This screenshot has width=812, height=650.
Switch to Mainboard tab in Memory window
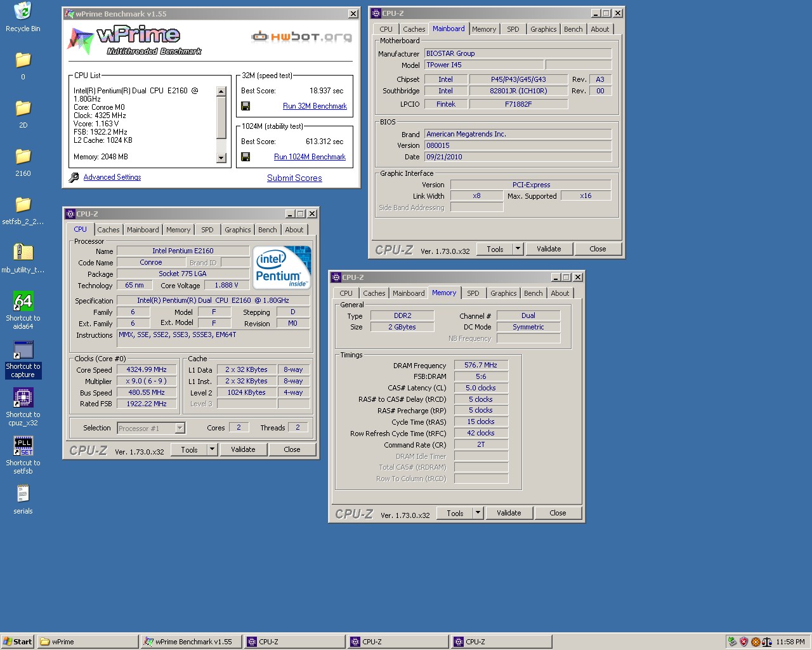[x=409, y=293]
